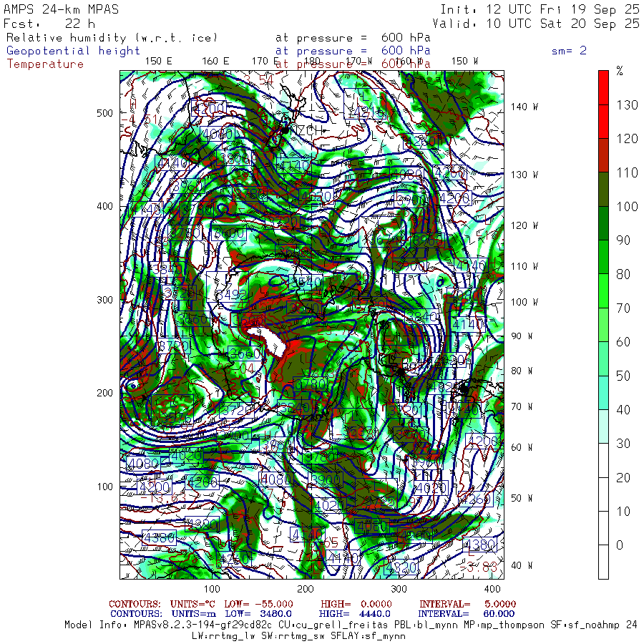Screen dimensions: 644x644
Task: Click the '130 W' longitude label
Action: (x=525, y=175)
